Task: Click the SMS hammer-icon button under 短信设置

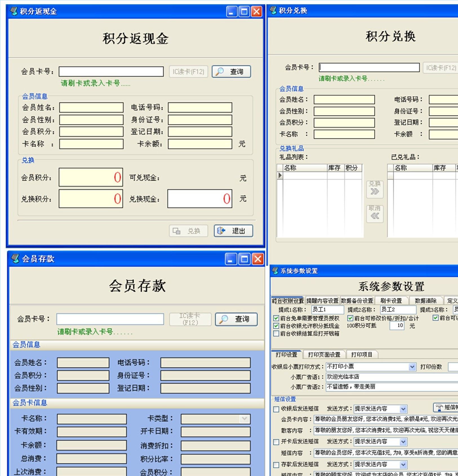Action: pos(446,408)
